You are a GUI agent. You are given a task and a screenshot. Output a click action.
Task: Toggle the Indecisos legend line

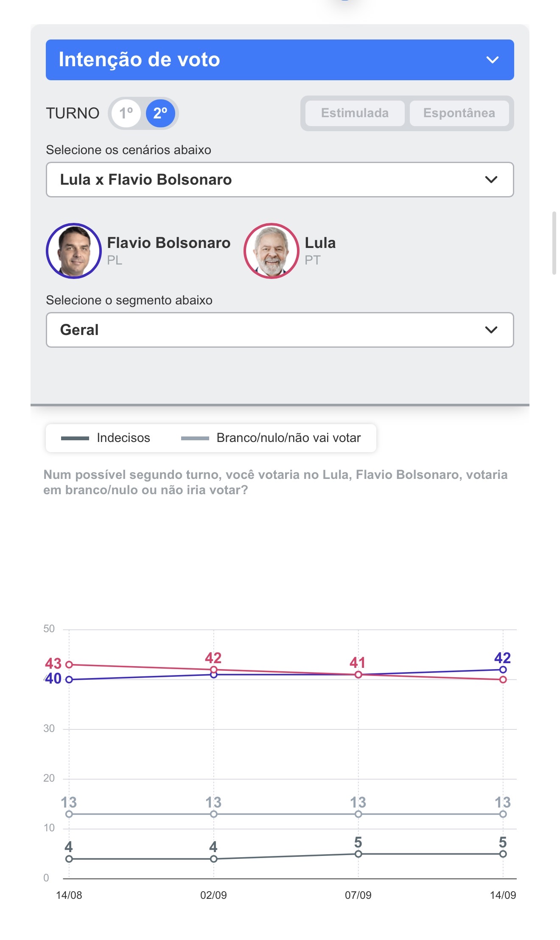coord(106,438)
